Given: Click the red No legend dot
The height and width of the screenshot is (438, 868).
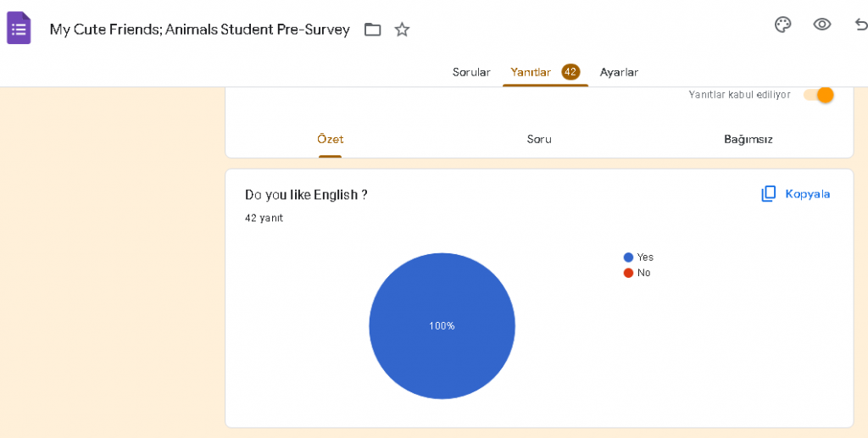Looking at the screenshot, I should 628,273.
